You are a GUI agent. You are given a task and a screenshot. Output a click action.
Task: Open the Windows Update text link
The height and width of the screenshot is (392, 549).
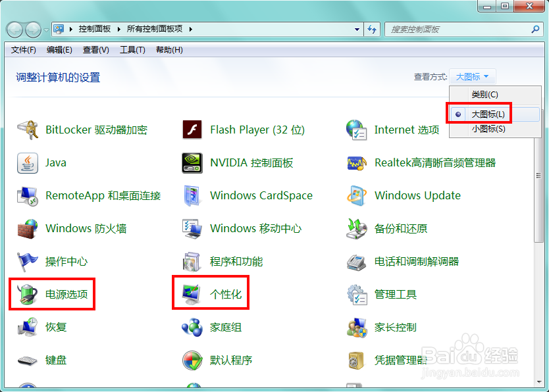[418, 195]
